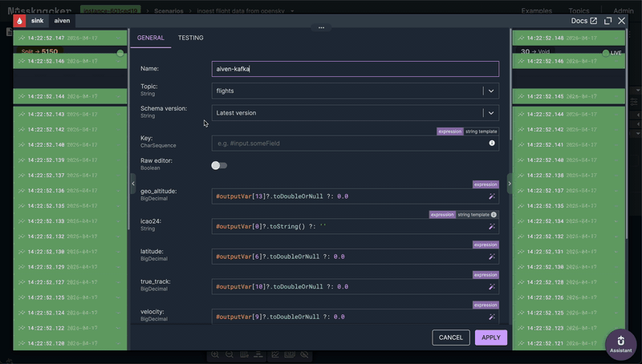Toggle the Raw editor switch

219,165
